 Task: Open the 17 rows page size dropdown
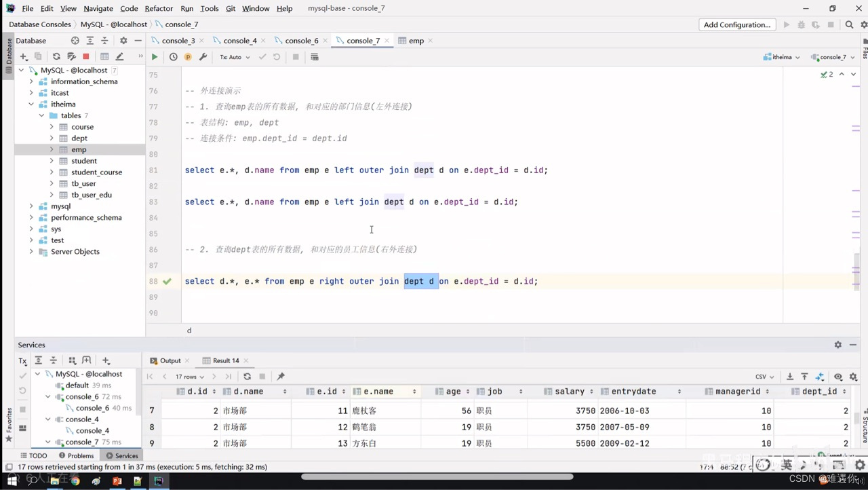tap(189, 377)
